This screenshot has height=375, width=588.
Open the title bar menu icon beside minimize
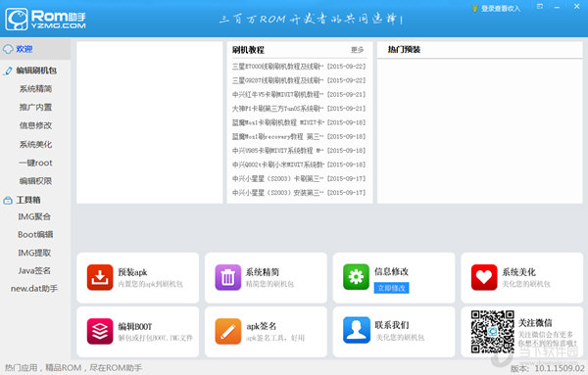(x=540, y=7)
